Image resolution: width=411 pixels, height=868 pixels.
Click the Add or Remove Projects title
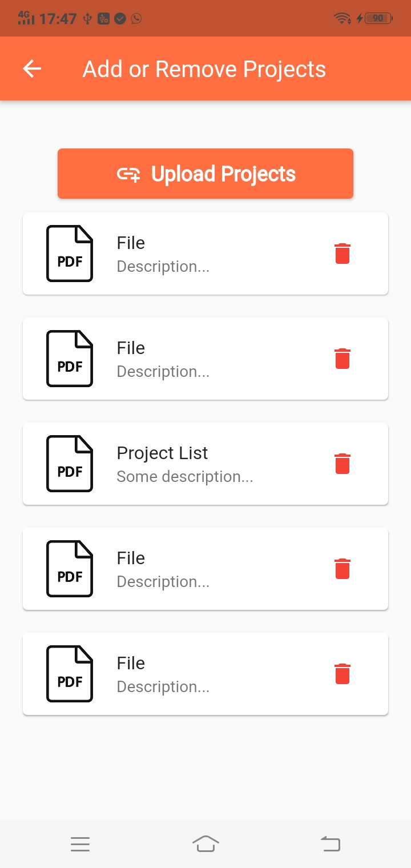point(204,69)
